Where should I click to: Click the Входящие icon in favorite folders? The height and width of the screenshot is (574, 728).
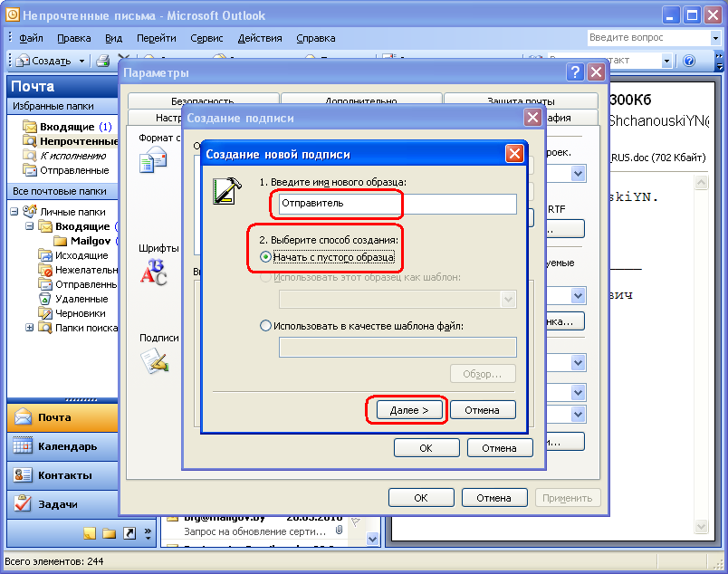[x=30, y=127]
